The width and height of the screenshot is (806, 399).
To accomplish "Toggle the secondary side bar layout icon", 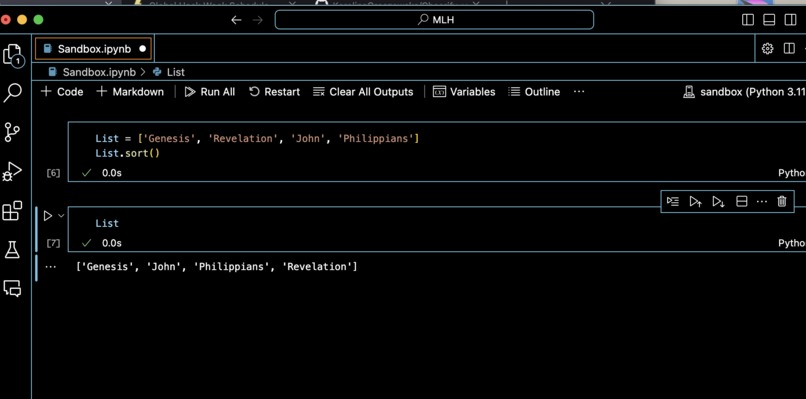I will (x=790, y=20).
